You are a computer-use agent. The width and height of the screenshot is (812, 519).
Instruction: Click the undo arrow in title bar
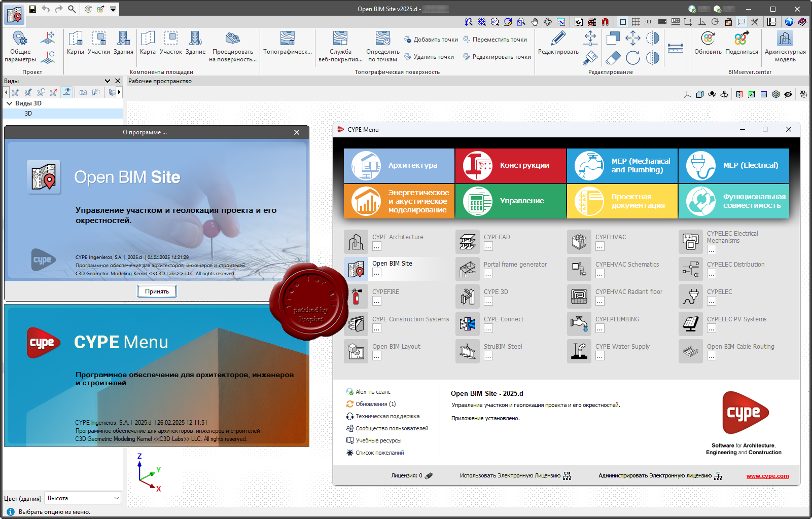pyautogui.click(x=46, y=9)
